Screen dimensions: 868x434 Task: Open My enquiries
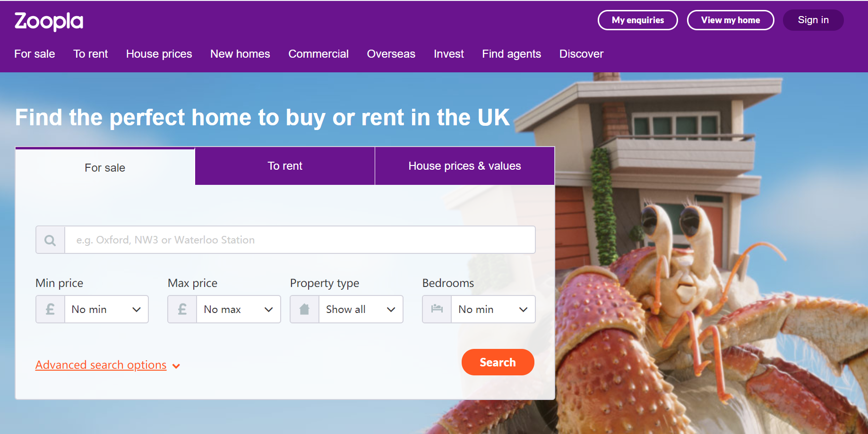click(638, 20)
